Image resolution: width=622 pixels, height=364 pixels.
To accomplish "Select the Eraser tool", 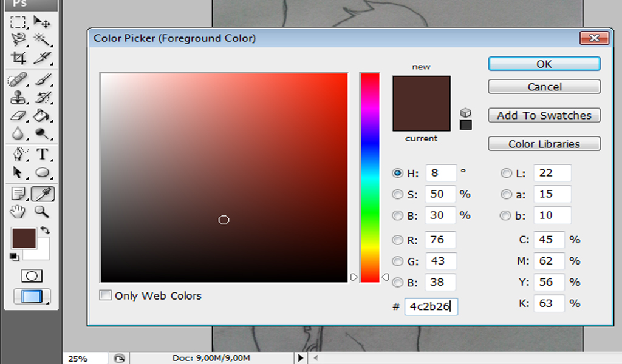I will pyautogui.click(x=18, y=116).
